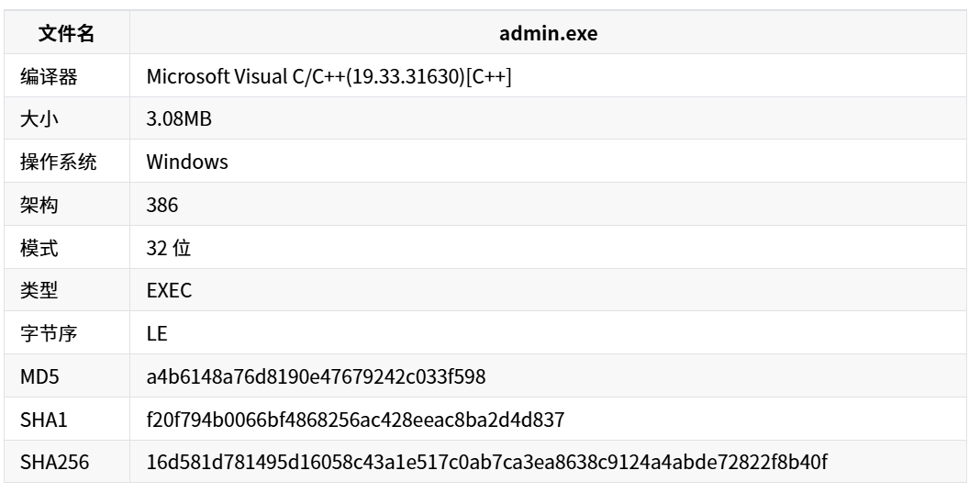Click the admin.exe header cell
The width and height of the screenshot is (980, 493).
548,34
